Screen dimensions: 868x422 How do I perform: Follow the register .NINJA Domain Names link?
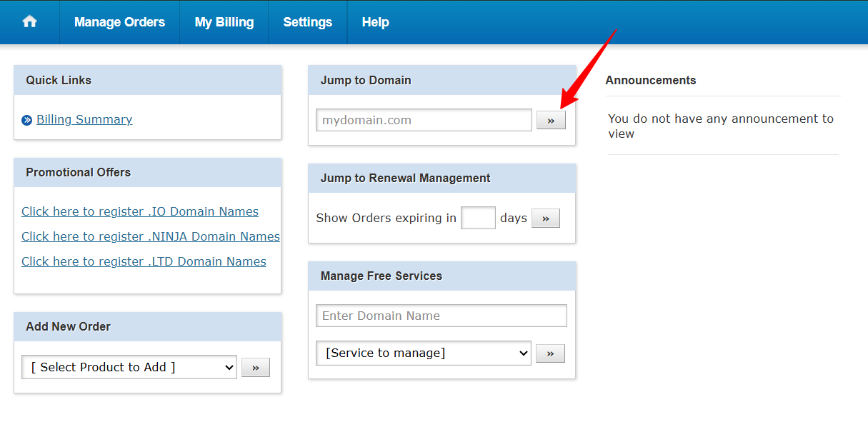tap(150, 236)
